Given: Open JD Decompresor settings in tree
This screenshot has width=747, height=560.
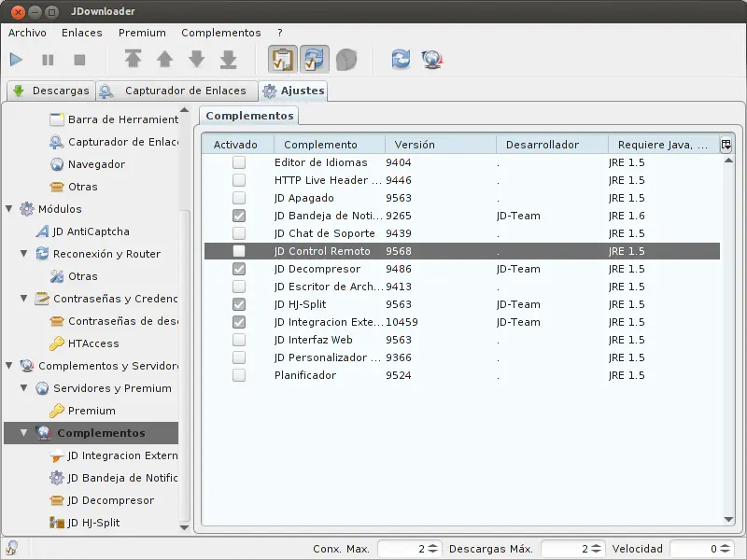Looking at the screenshot, I should (x=102, y=500).
